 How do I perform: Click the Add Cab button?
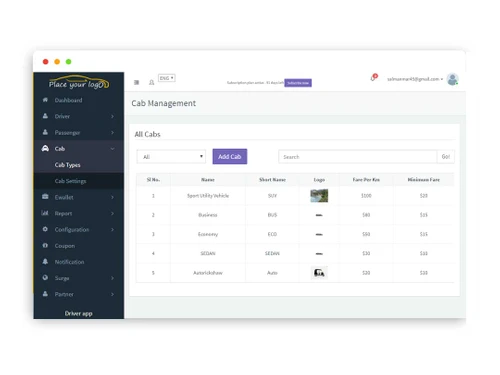coord(230,156)
